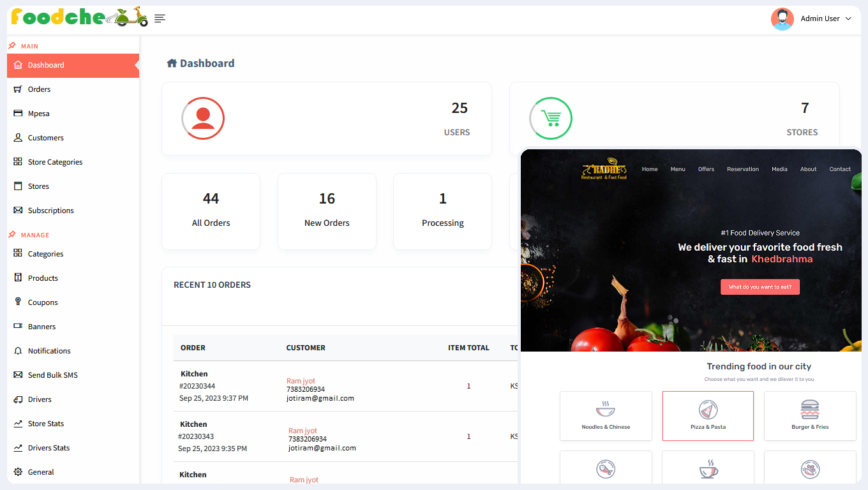Click the Orders cart icon in sidebar

18,89
